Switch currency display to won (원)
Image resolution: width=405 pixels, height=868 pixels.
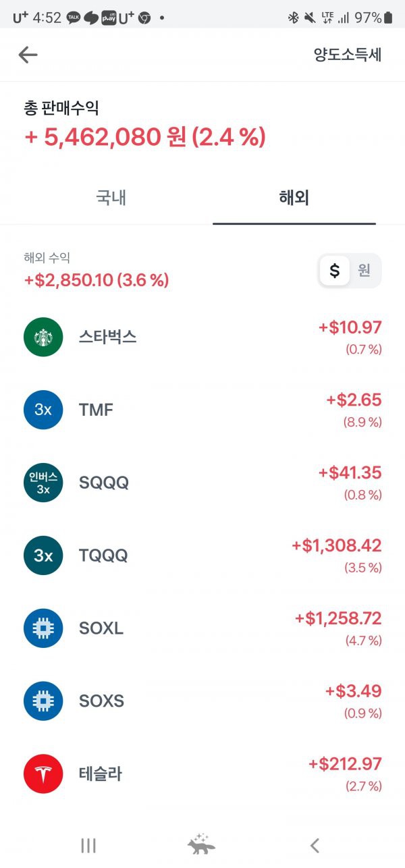364,271
